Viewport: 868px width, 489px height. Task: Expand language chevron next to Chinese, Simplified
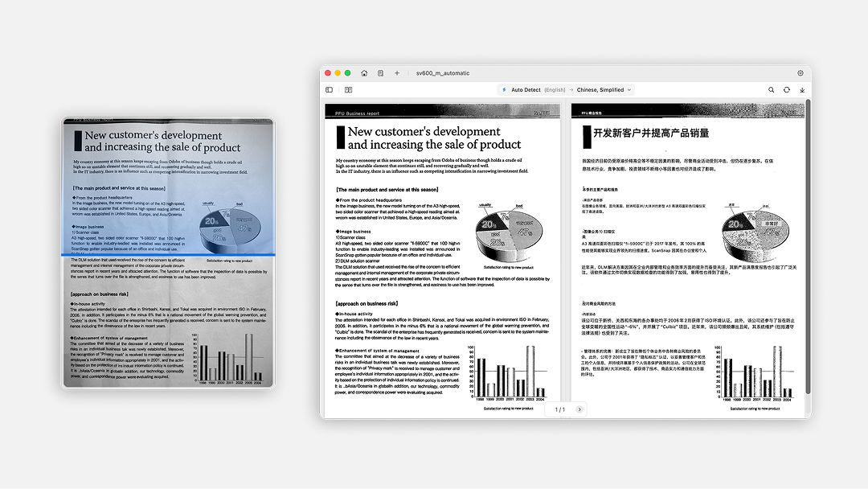[628, 90]
